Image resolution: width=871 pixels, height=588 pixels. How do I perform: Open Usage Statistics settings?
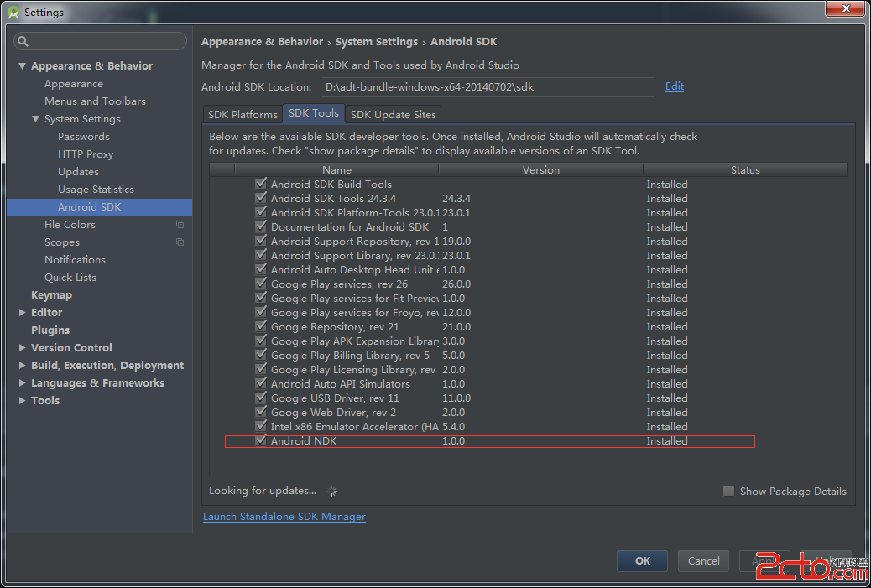point(96,190)
